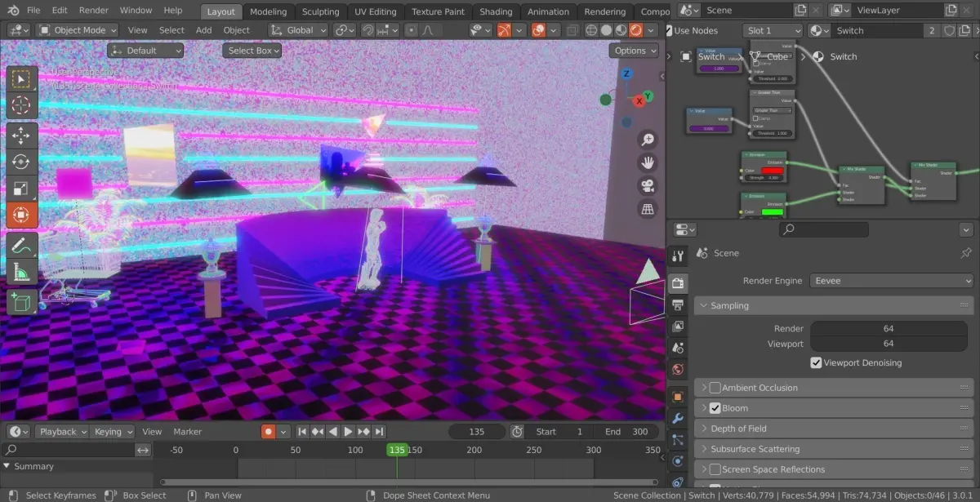Open the World properties tab
980x502 pixels.
[x=678, y=370]
